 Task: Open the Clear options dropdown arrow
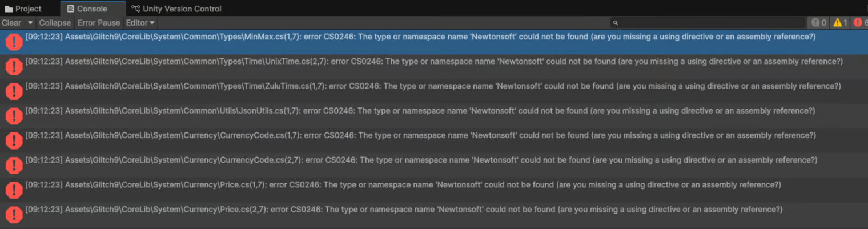(30, 23)
